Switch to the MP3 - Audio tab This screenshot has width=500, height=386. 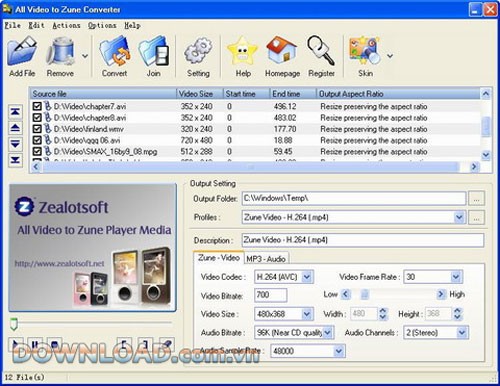pyautogui.click(x=266, y=259)
